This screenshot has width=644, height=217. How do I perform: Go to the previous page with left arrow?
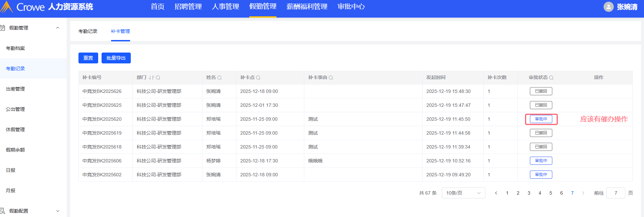point(496,193)
